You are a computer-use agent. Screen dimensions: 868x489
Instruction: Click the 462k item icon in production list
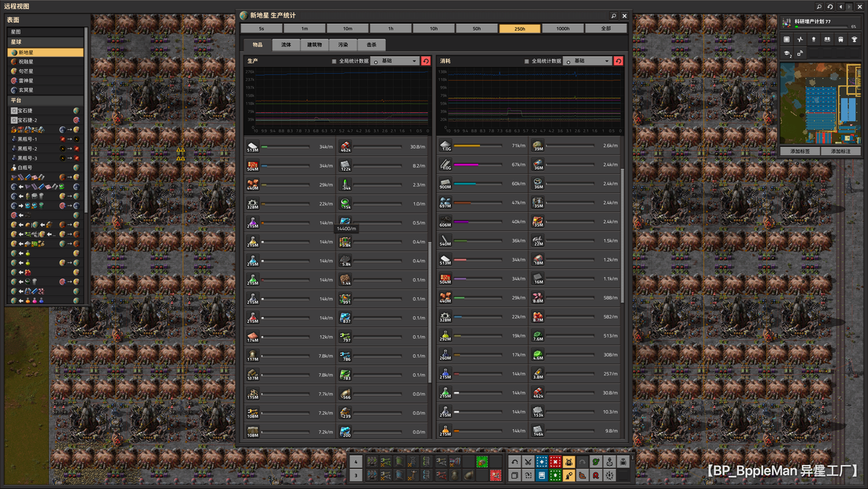345,146
